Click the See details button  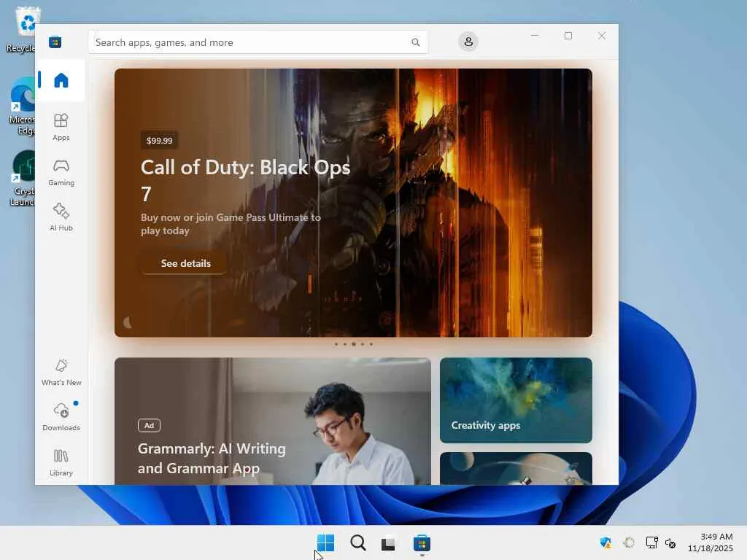pyautogui.click(x=185, y=262)
